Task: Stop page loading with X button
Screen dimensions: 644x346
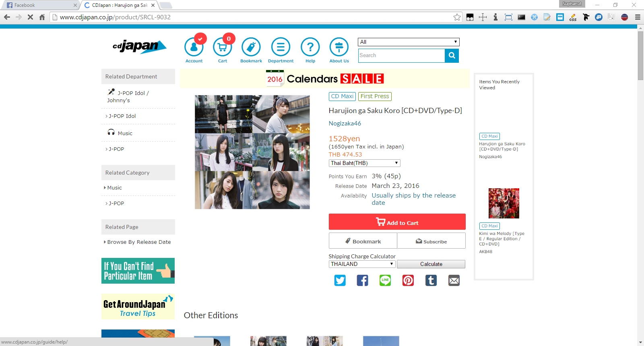Action: coord(30,17)
